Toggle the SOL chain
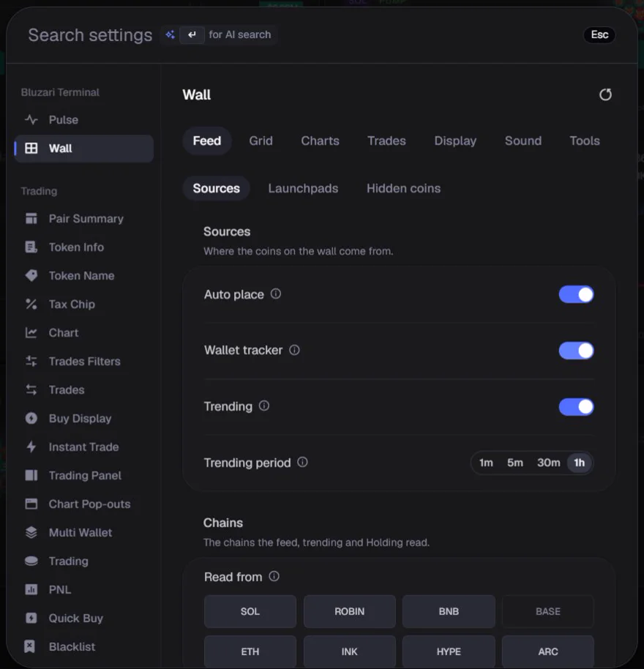 (250, 611)
